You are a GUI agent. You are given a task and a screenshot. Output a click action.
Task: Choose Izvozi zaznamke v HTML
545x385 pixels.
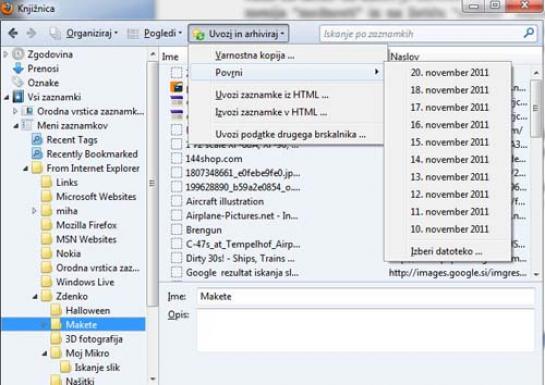pyautogui.click(x=287, y=112)
